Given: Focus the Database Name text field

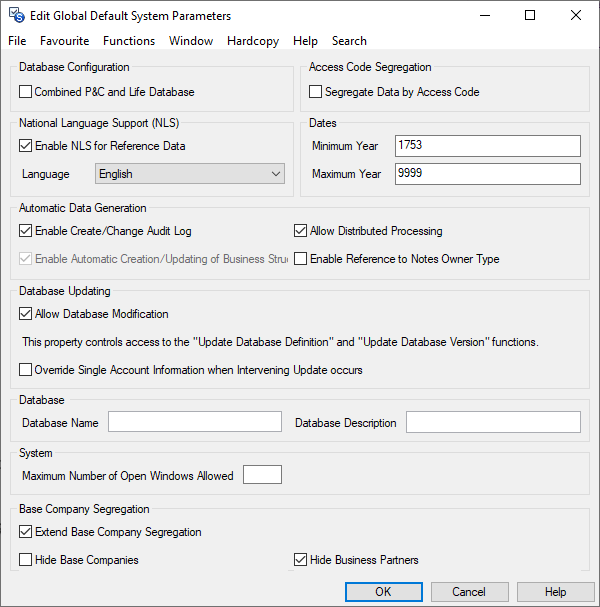Looking at the screenshot, I should tap(195, 422).
